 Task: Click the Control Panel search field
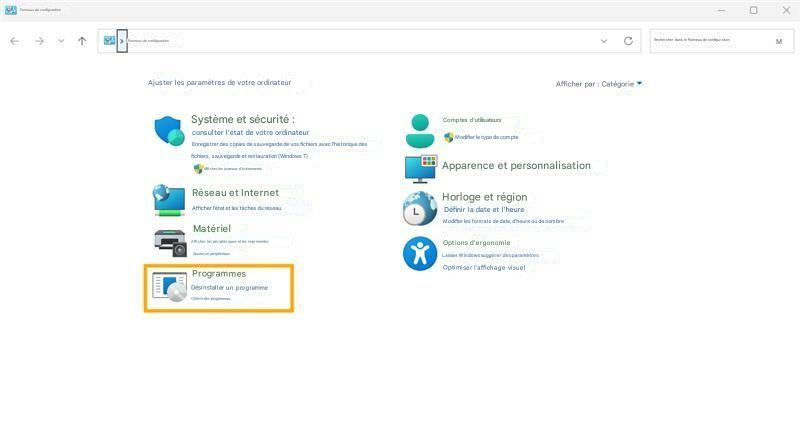(721, 41)
